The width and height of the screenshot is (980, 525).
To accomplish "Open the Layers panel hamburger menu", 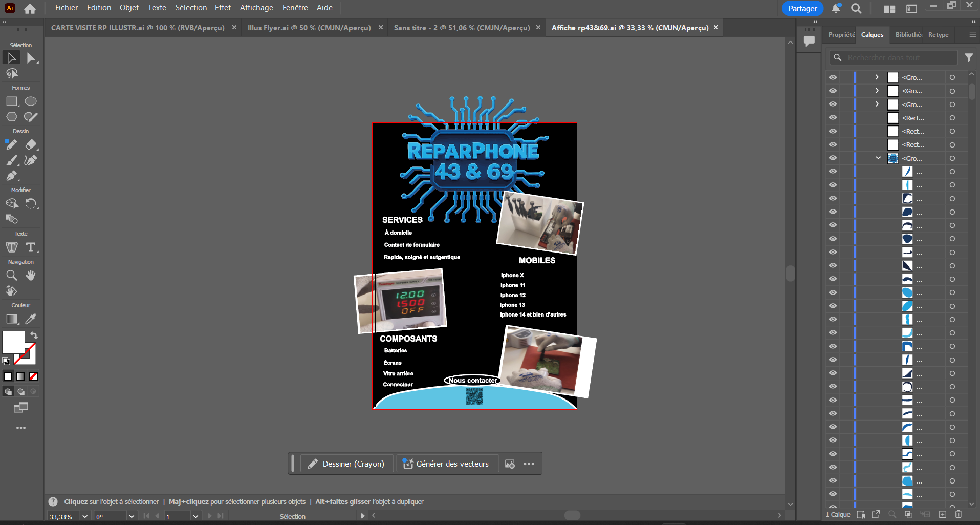I will point(972,35).
